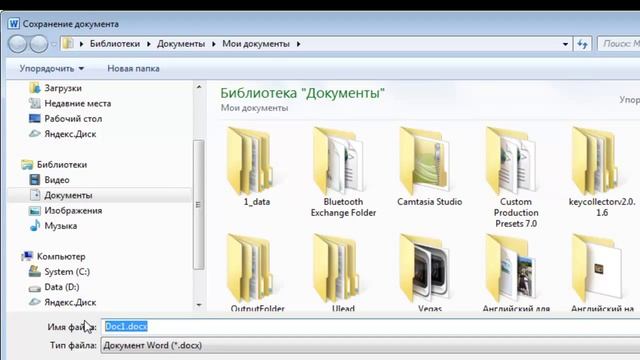Screen dimensions: 640x360
Task: Click the Back navigation arrow button
Action: click(x=18, y=44)
